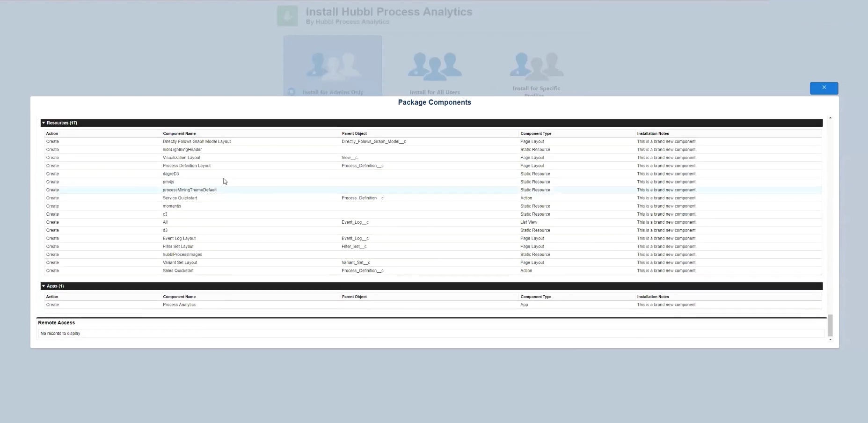Select the processMiningThemeDefault row
868x423 pixels.
pyautogui.click(x=433, y=190)
